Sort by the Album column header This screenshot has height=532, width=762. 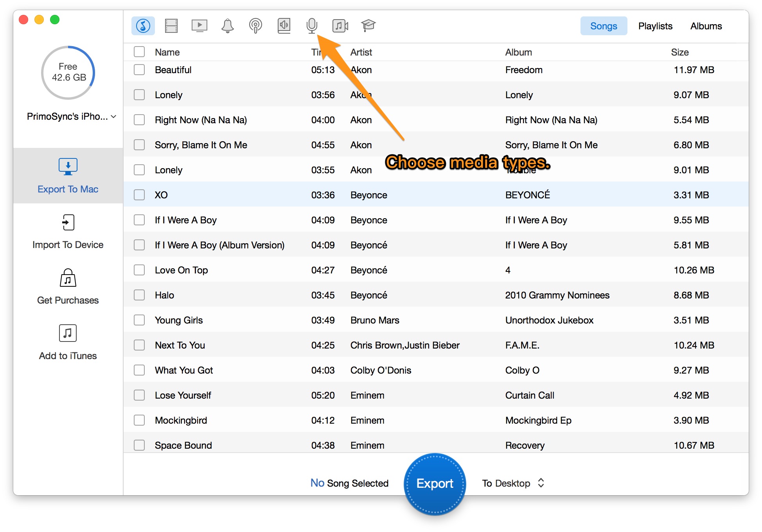point(518,52)
